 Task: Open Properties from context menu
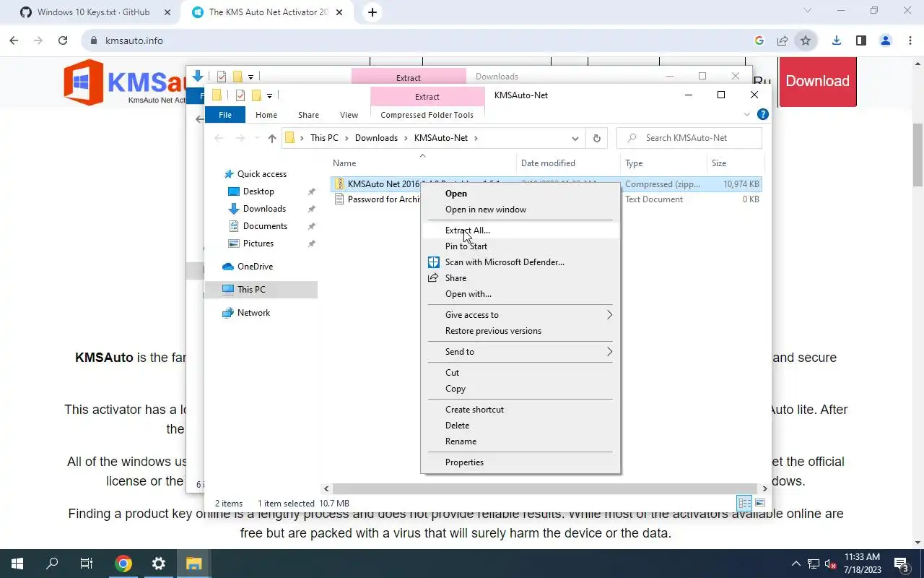pos(464,462)
